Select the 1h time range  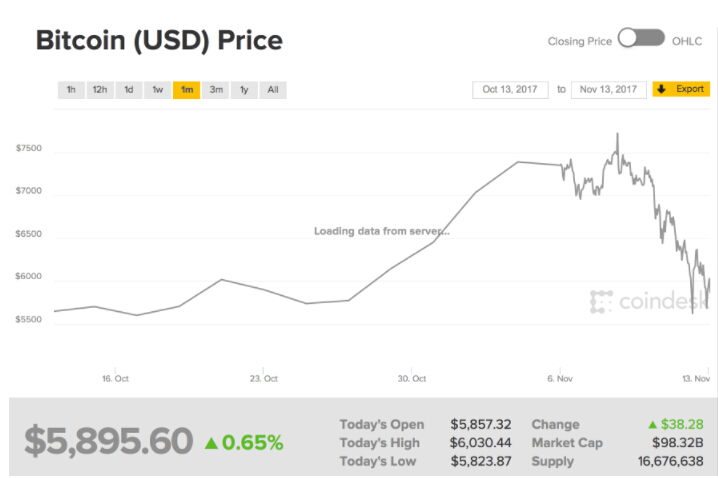pyautogui.click(x=71, y=90)
